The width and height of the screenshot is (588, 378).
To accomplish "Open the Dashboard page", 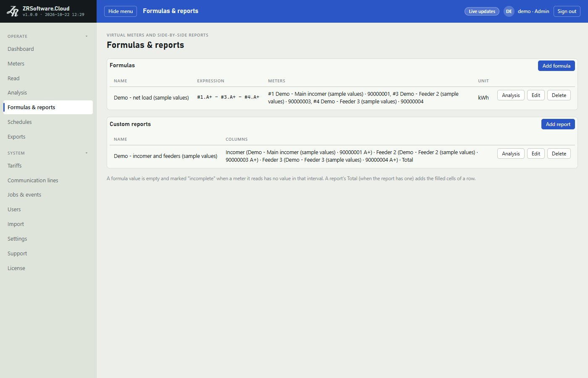I will point(48,49).
